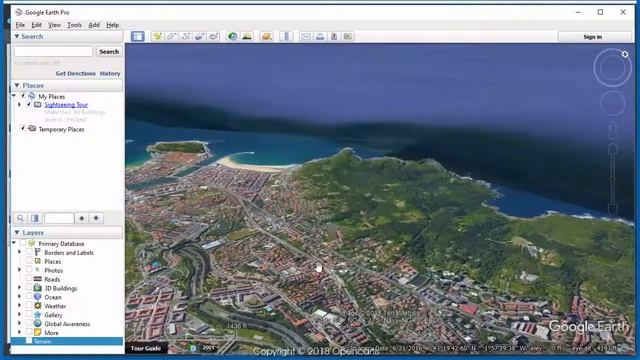Uncheck the My Places checkbox

23,96
